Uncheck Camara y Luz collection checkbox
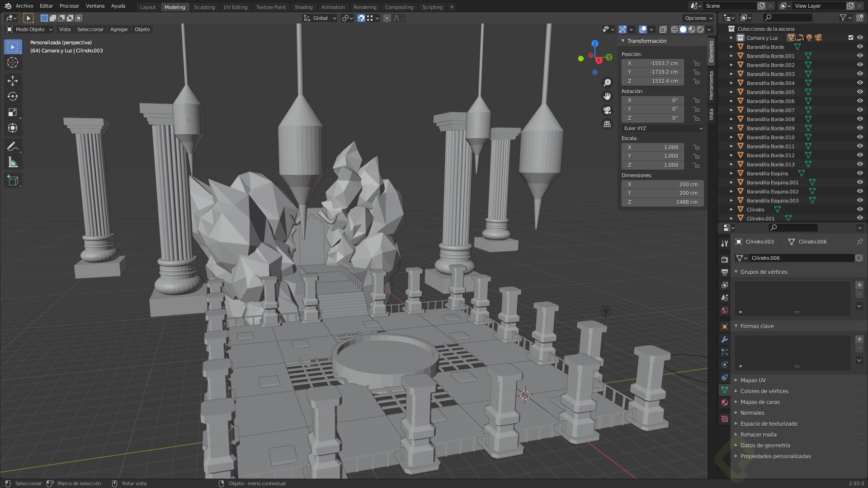 click(x=850, y=38)
